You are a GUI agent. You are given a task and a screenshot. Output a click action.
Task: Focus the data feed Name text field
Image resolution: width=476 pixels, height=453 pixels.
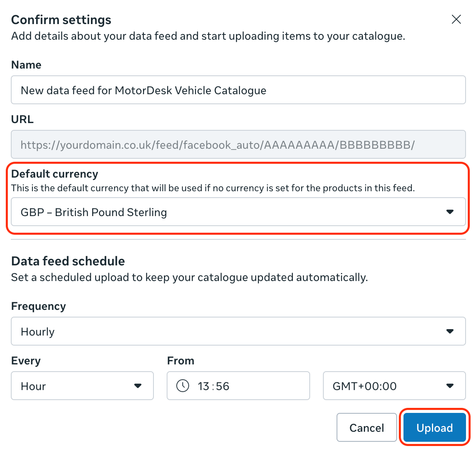(238, 90)
